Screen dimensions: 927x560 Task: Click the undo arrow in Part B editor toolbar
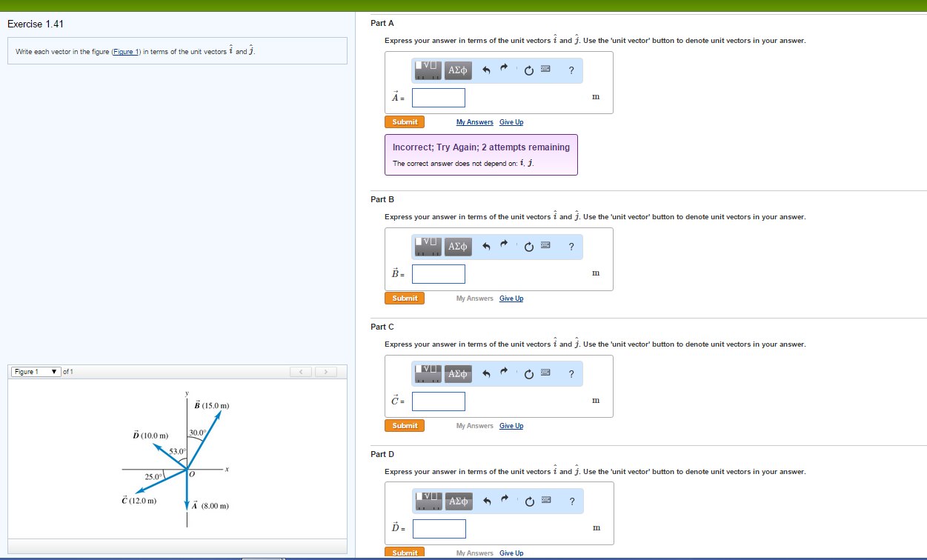point(486,246)
